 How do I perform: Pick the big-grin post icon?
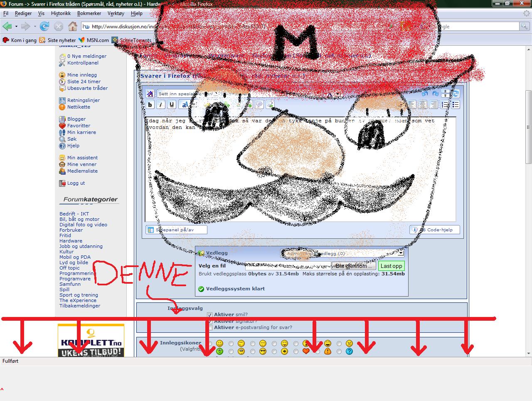click(328, 344)
